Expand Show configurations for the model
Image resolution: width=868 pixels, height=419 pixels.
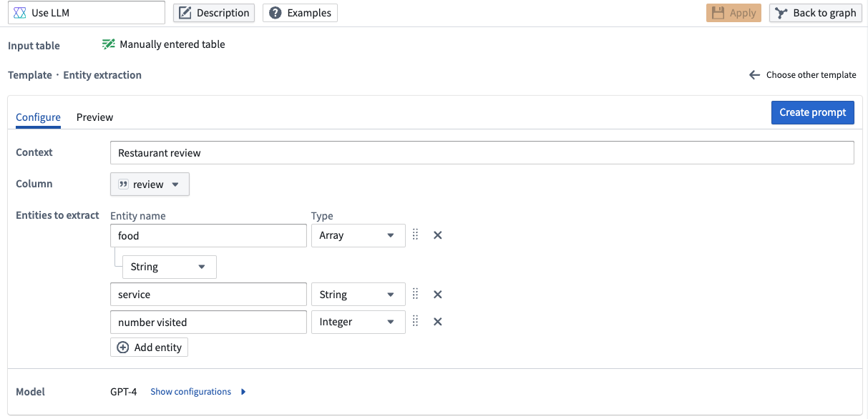pyautogui.click(x=198, y=392)
